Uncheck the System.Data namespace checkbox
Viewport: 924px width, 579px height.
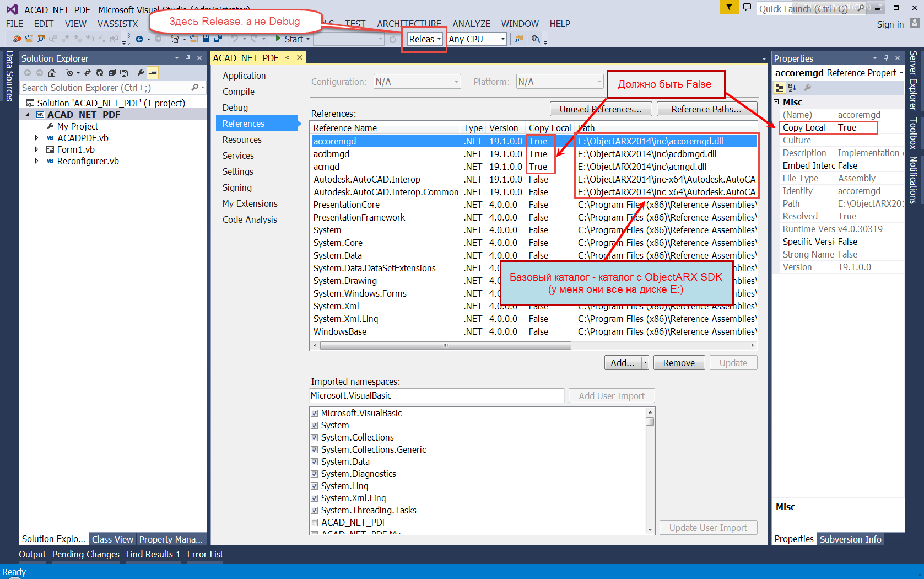coord(314,462)
